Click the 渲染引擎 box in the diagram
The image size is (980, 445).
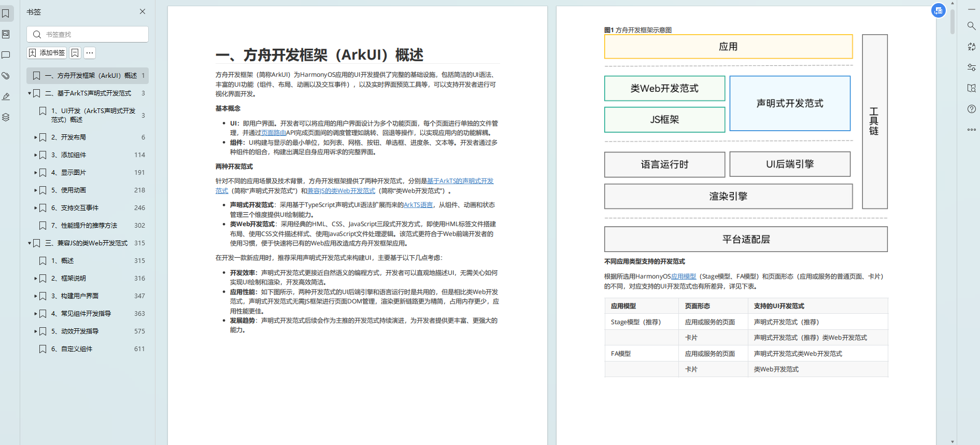pos(728,197)
